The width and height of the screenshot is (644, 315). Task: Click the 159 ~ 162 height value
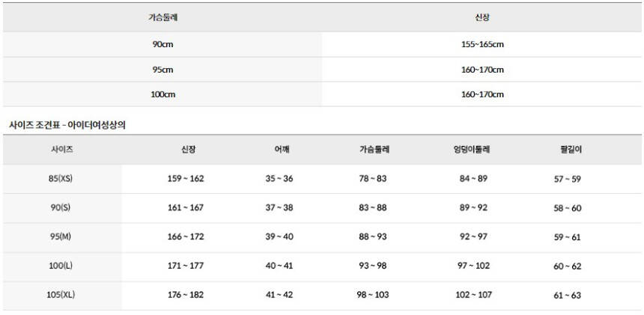[186, 179]
